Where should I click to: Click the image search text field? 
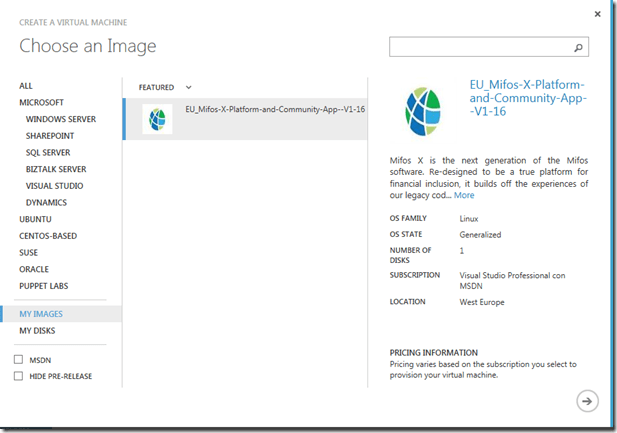point(480,47)
